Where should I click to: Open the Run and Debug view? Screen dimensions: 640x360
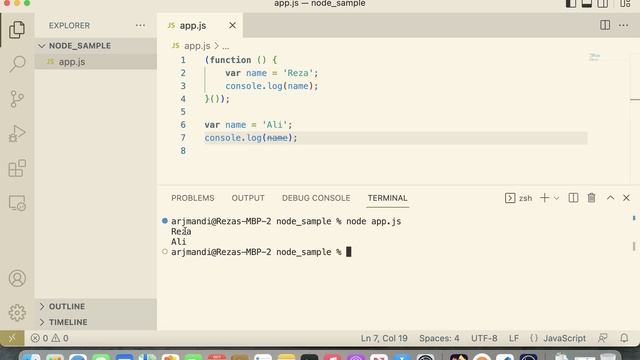[17, 133]
